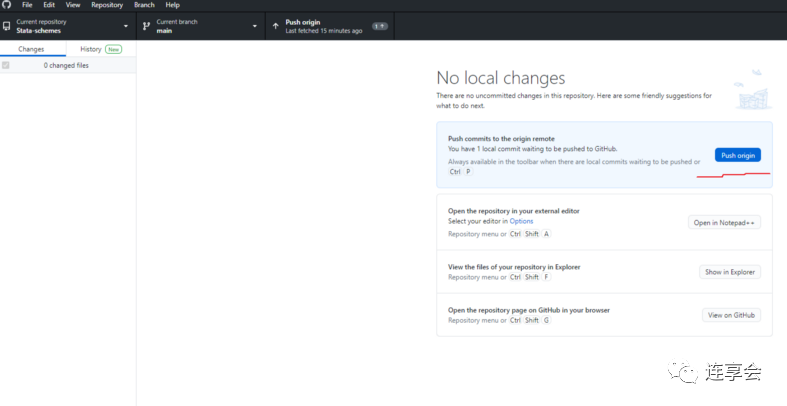Viewport: 787px width, 406px height.
Task: Click the branch icon beside Current branch
Action: [147, 26]
